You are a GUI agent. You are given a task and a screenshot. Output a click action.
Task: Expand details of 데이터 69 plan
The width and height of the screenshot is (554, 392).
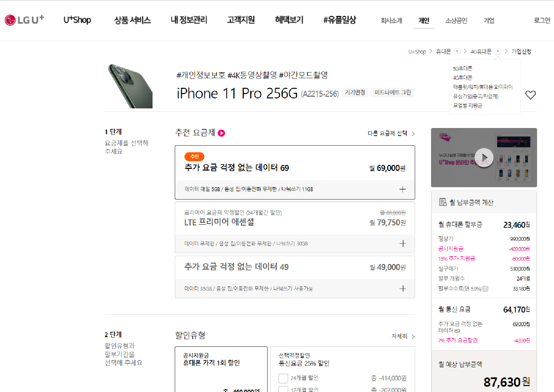[x=402, y=189]
